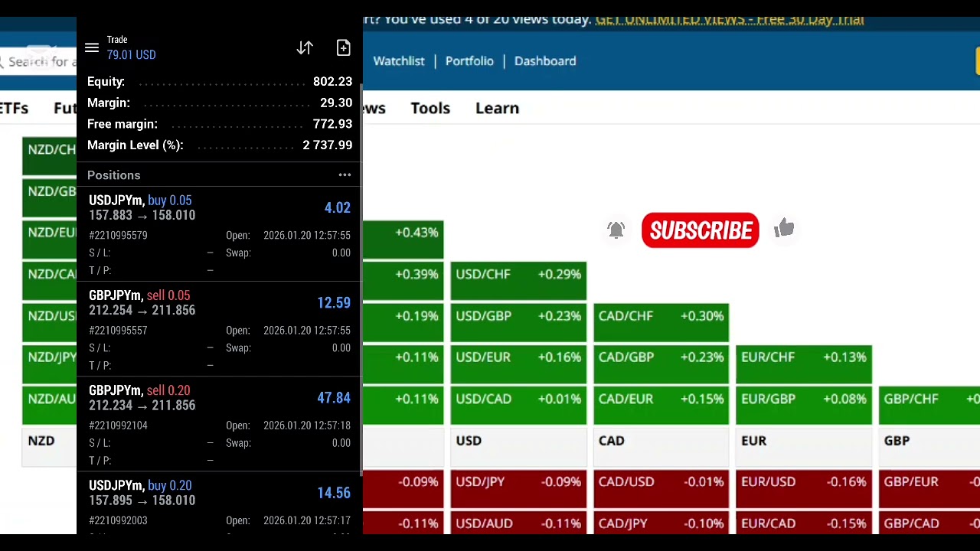
Task: Click the notification bell icon
Action: point(616,230)
